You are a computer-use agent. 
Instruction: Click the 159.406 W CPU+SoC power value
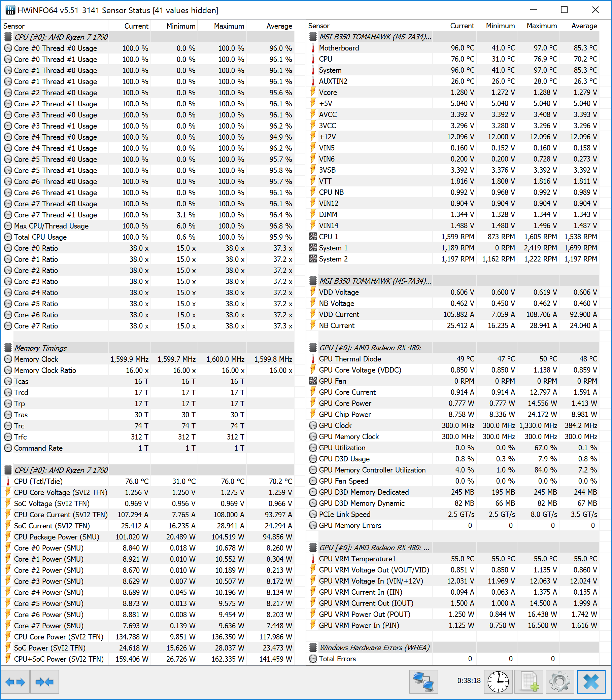[132, 659]
